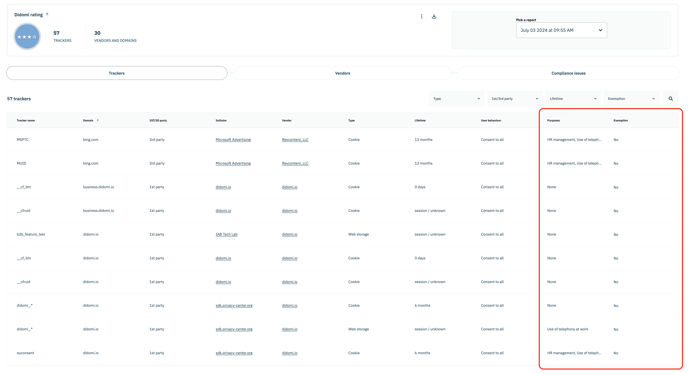Click 'Consent to all' in b2b_feature_test row
This screenshot has height=373, width=688.
(x=492, y=234)
